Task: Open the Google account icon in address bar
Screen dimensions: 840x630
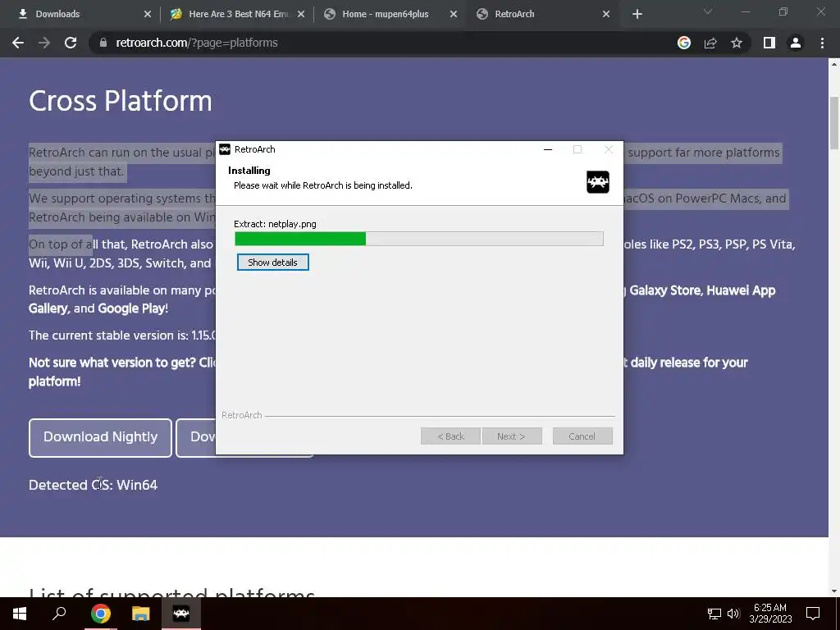Action: pos(684,43)
